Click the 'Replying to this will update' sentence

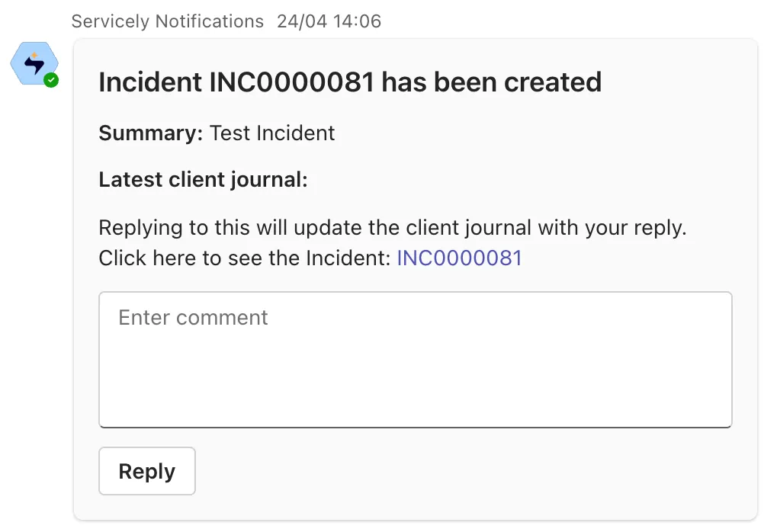pos(393,228)
